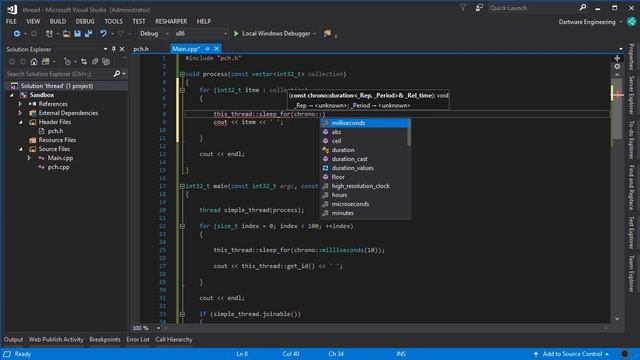Collapse the Sandbox project node
The height and width of the screenshot is (360, 640).
click(12, 95)
